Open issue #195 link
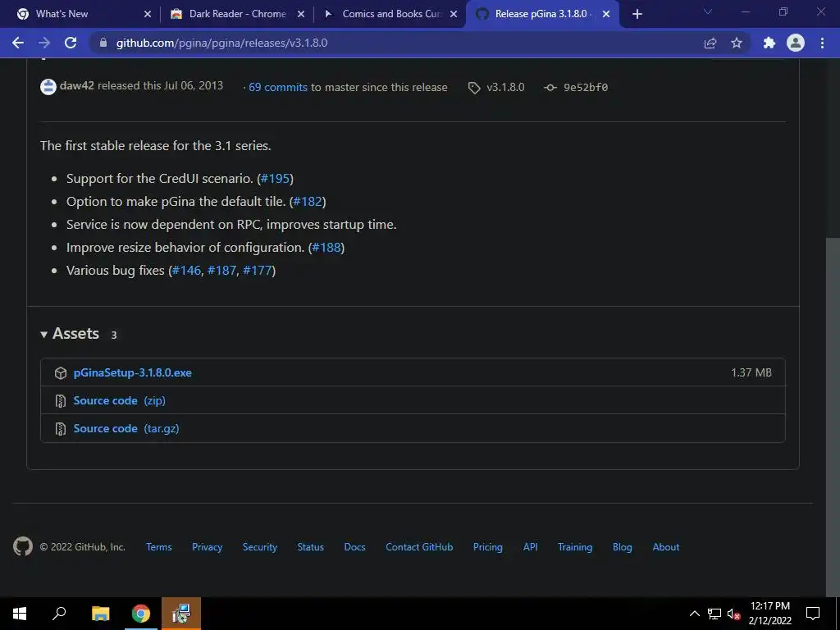Viewport: 840px width, 630px height. [x=276, y=178]
